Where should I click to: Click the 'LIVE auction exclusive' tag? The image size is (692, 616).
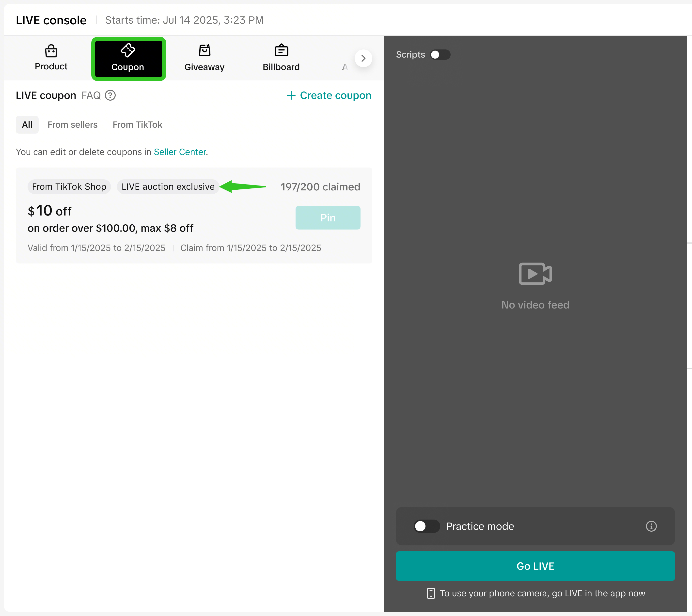pos(168,186)
